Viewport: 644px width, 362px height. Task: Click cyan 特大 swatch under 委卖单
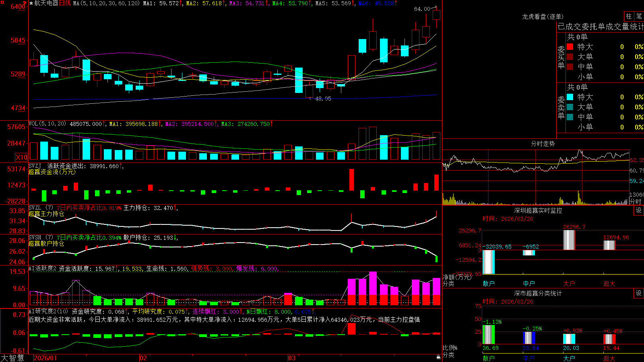point(570,97)
